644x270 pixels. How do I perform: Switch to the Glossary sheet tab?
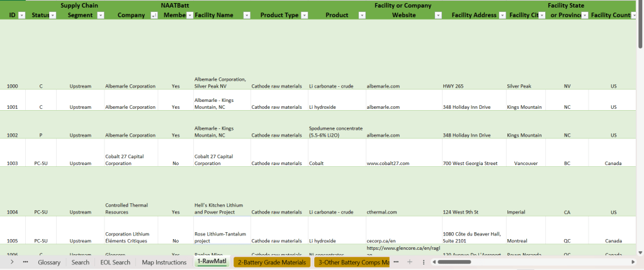tap(49, 262)
